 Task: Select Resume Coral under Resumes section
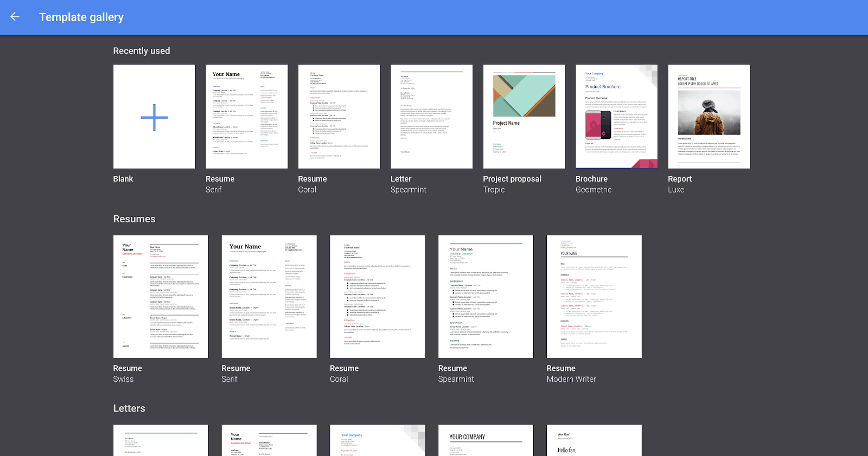point(378,297)
